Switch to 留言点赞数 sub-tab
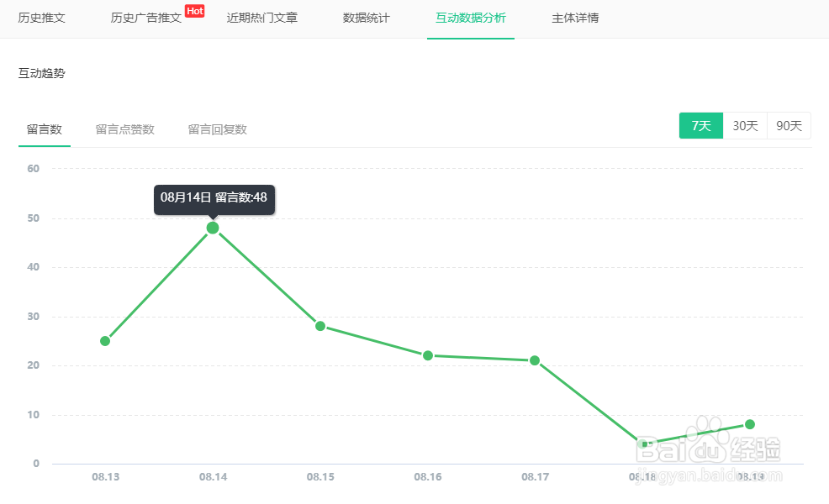This screenshot has width=829, height=504. (124, 129)
